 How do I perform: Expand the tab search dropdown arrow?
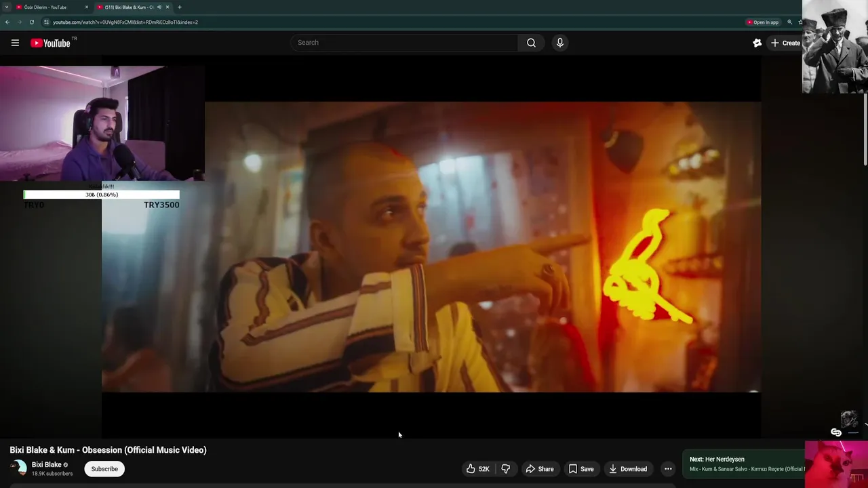7,7
